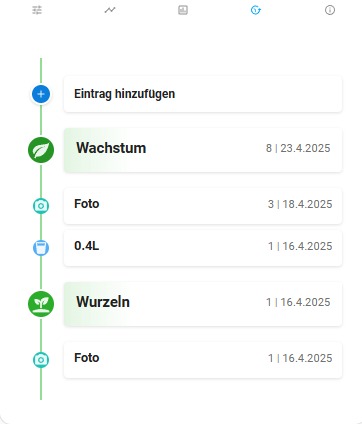
Task: Click the bottom camera icon on timeline
Action: pos(41,360)
